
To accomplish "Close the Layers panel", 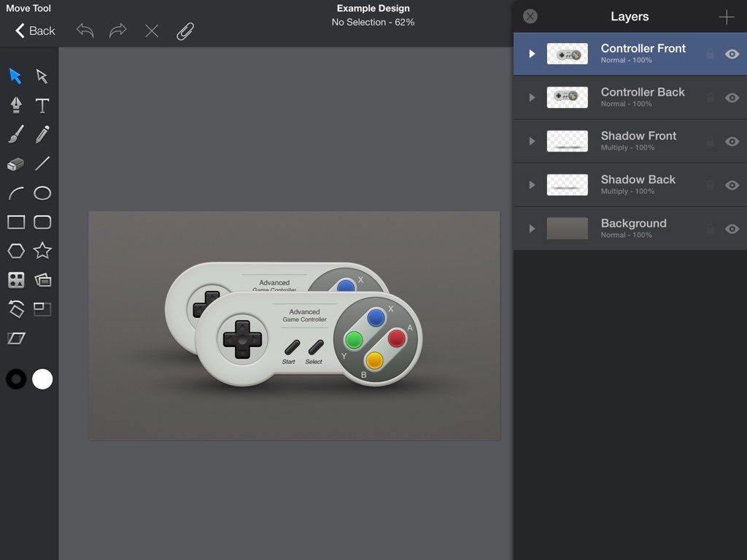I will tap(530, 17).
